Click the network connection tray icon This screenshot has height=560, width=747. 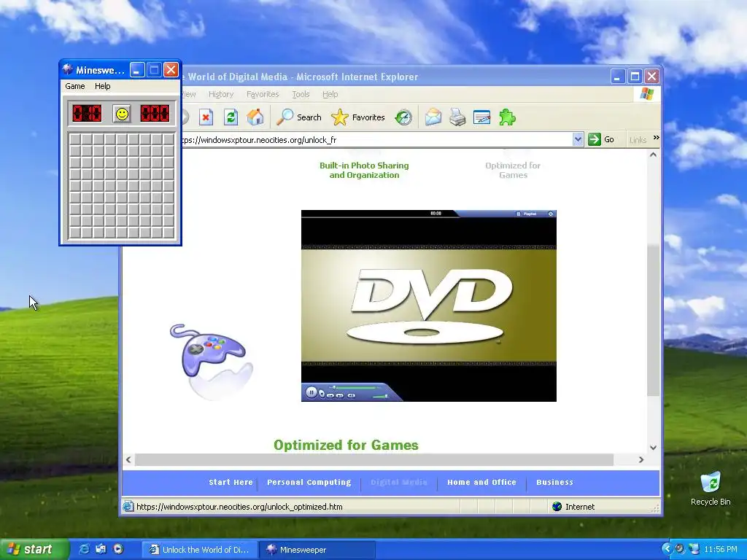[x=694, y=549]
